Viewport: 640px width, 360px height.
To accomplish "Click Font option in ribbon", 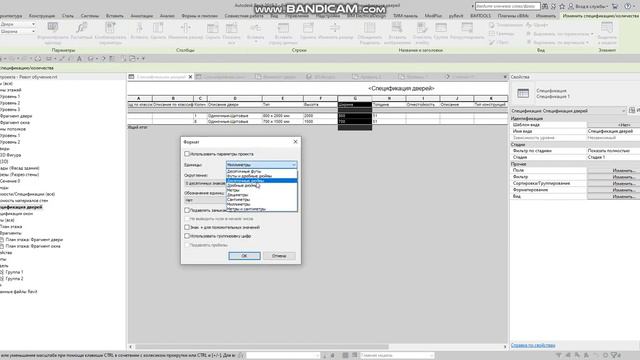I will click(x=537, y=25).
